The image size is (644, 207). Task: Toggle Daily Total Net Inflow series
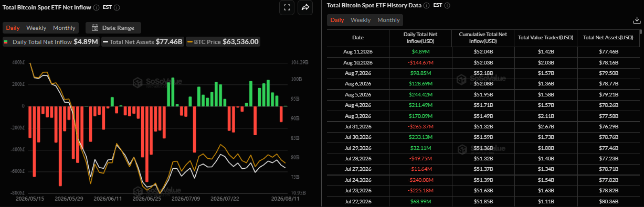point(50,41)
